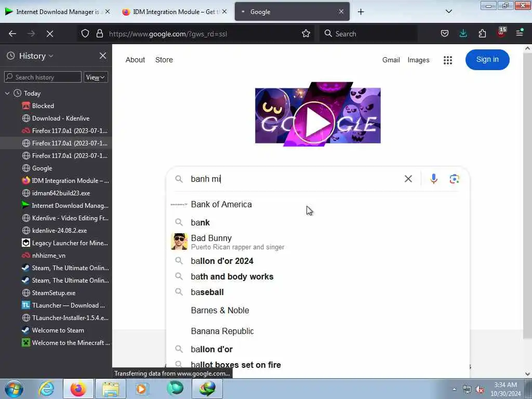Screen dimensions: 532x399
Task: Launch Internet Explorer from taskbar
Action: point(46,389)
